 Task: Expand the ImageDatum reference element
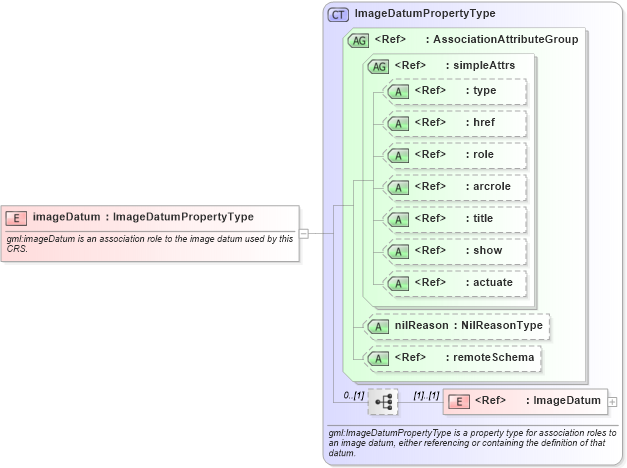pos(612,402)
